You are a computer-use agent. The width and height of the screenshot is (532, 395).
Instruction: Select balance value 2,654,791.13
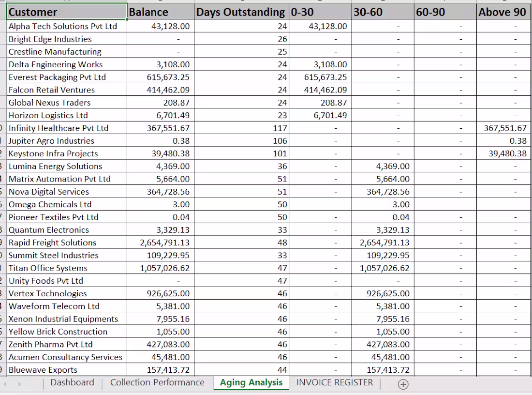(x=161, y=243)
